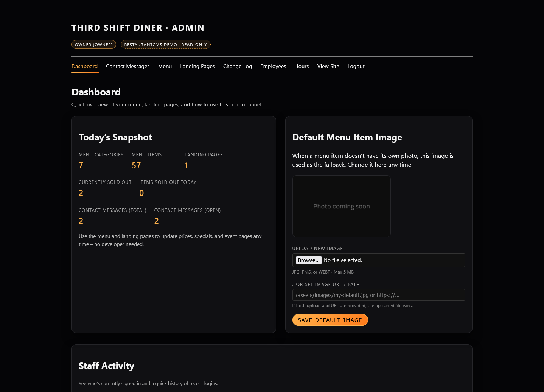Select the Menu Items count 57

coord(136,166)
